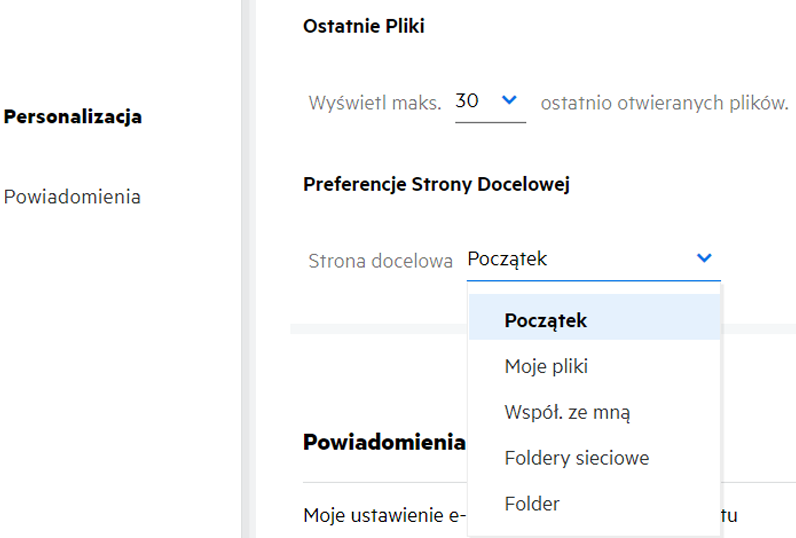Screen dimensions: 796x538
Task: Click the Strona docelowa label
Action: click(x=380, y=260)
